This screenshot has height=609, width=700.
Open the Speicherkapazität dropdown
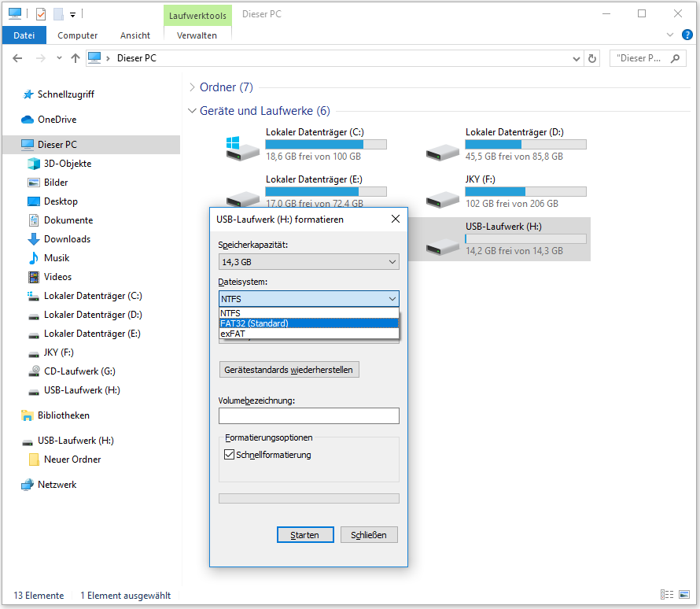coord(308,262)
